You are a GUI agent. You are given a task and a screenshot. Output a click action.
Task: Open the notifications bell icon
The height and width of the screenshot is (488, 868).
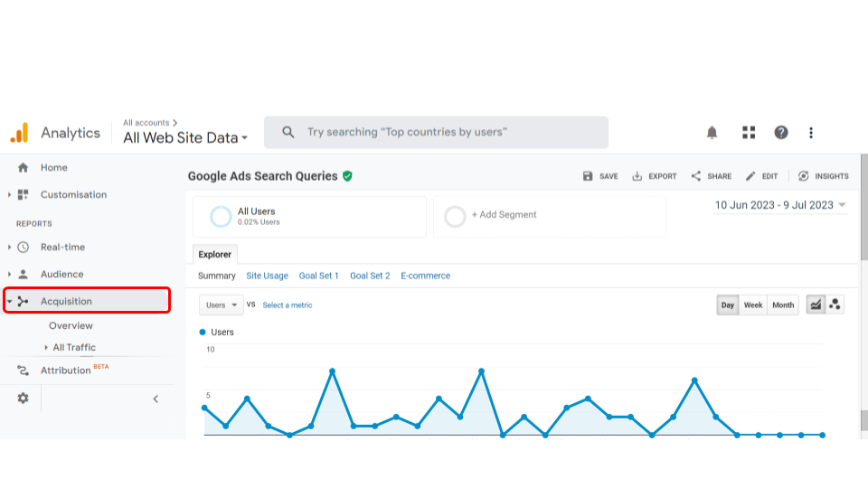(x=712, y=132)
